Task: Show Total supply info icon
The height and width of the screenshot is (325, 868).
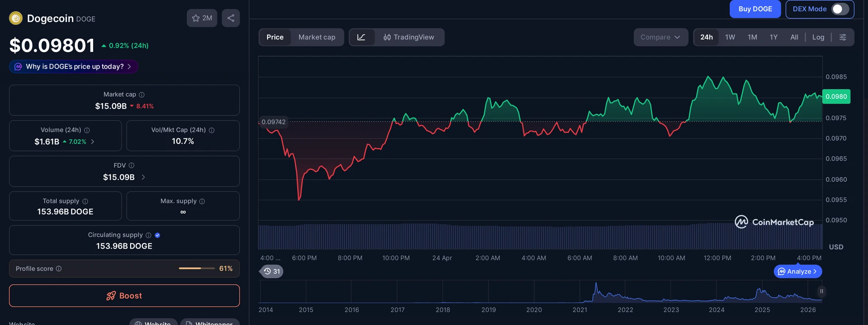Action: [x=85, y=201]
